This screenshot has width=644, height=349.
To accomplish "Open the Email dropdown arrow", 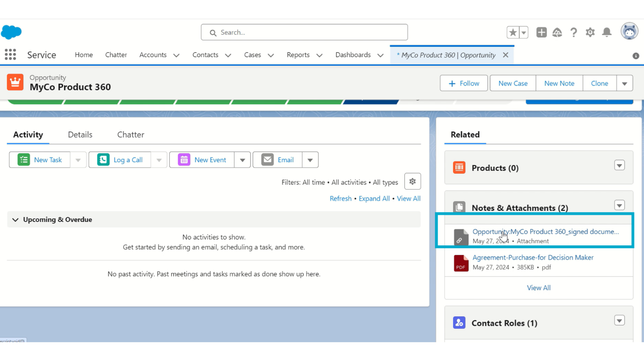I will pos(310,160).
